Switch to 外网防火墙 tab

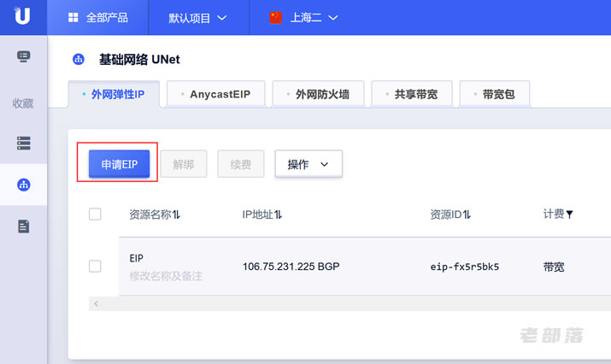click(x=319, y=94)
